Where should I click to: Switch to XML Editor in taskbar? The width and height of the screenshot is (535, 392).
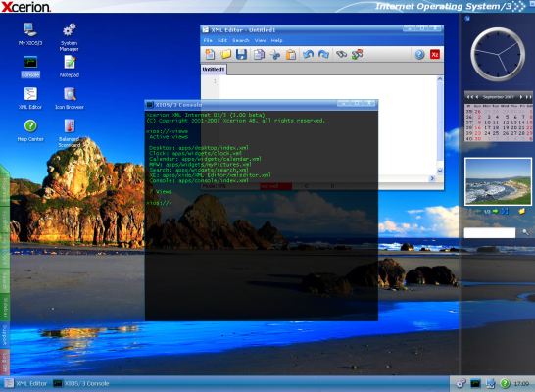coord(25,384)
